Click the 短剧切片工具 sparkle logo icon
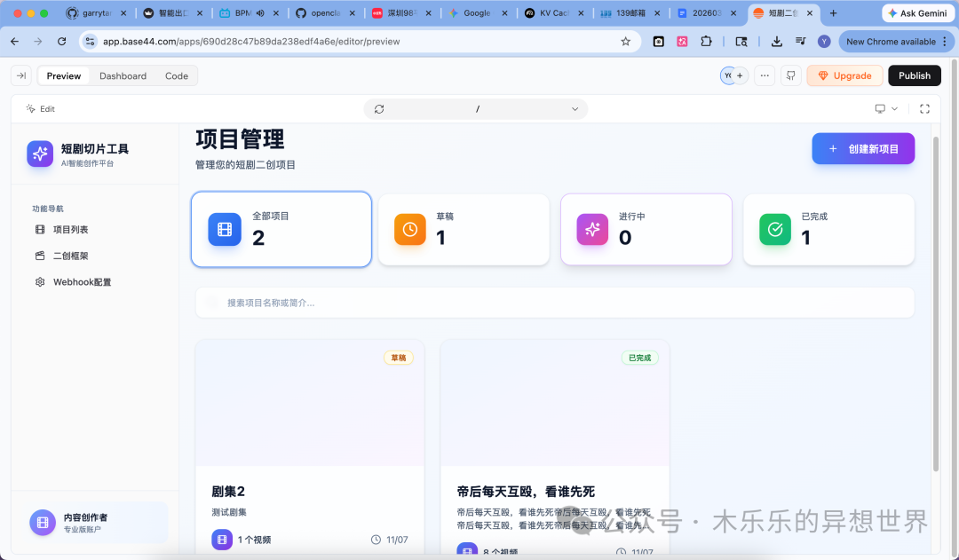 (x=40, y=154)
